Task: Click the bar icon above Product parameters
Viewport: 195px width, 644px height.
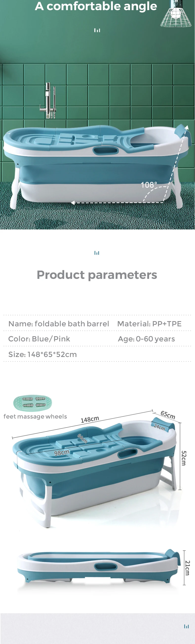Action: [x=97, y=253]
